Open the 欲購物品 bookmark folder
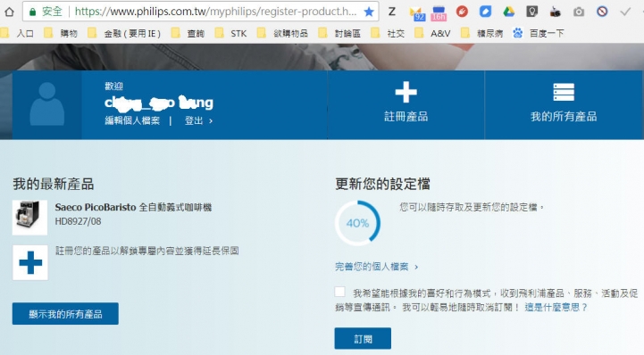Screen dimensions: 644x355 point(282,33)
